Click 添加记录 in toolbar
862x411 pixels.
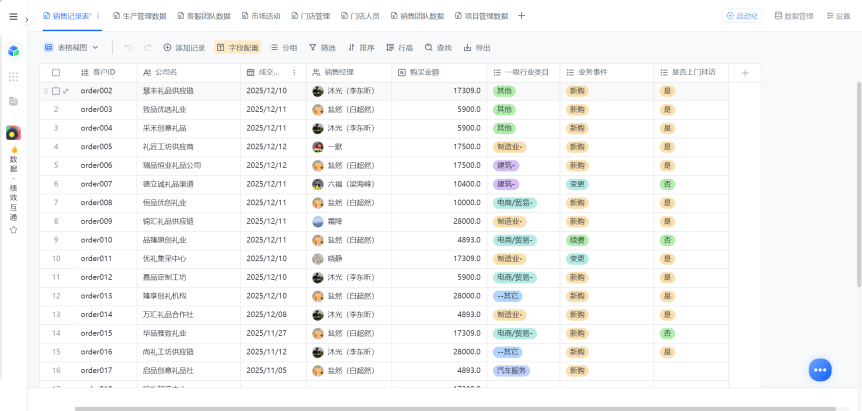[184, 48]
